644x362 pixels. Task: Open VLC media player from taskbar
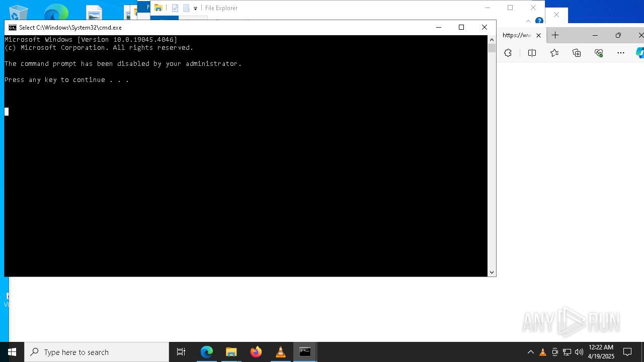tap(281, 352)
